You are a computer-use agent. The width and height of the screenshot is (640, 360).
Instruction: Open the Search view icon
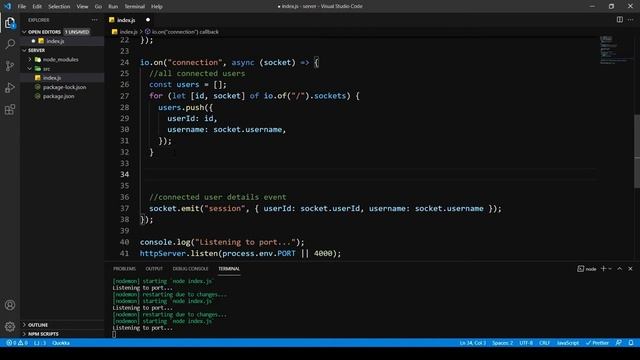10,44
